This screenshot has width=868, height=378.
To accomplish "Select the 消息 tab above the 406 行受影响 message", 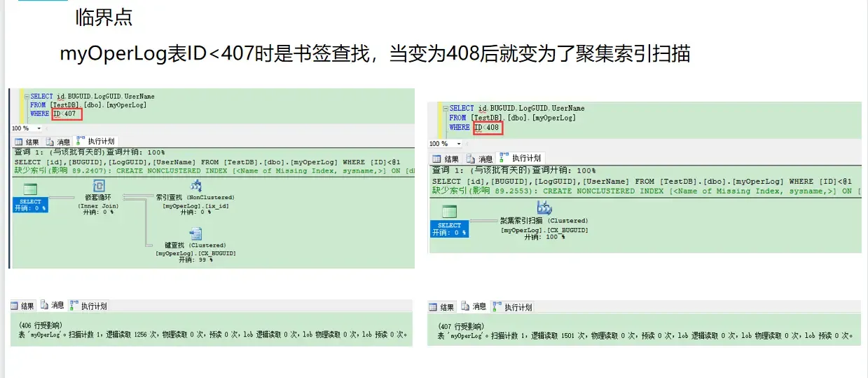I will (x=53, y=306).
